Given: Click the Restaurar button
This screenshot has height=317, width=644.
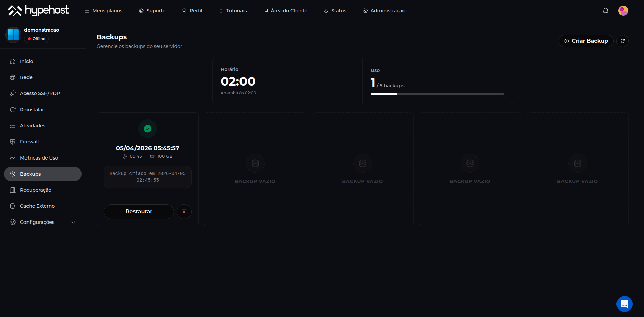Looking at the screenshot, I should [139, 211].
